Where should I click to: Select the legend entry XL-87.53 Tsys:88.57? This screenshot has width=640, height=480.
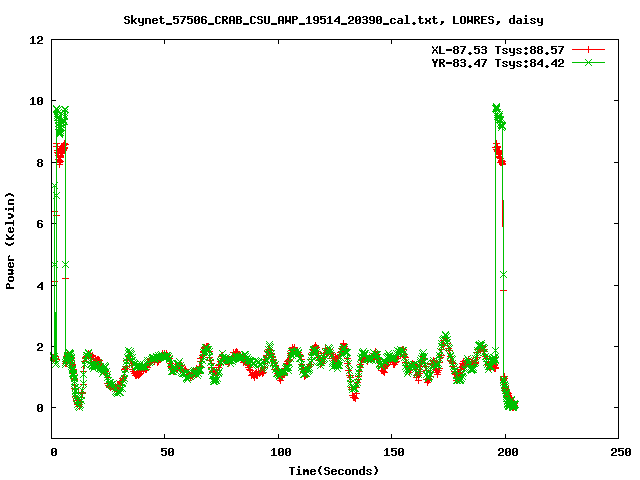(498, 50)
